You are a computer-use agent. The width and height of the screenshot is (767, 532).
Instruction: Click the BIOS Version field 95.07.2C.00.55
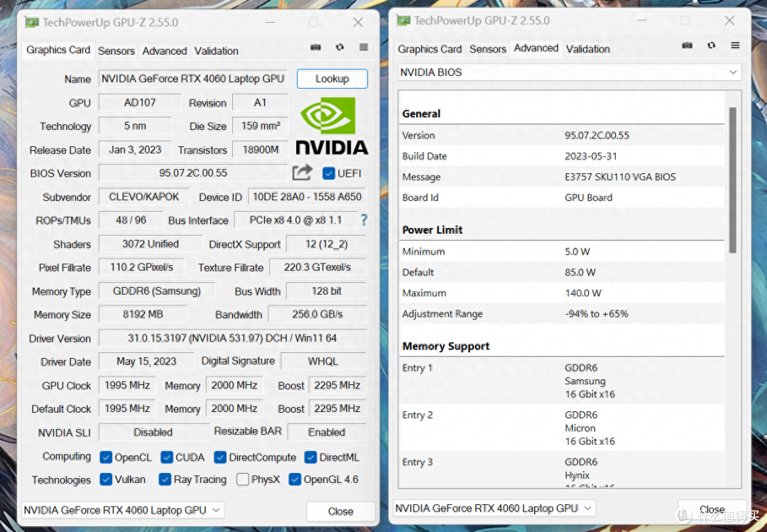[193, 173]
